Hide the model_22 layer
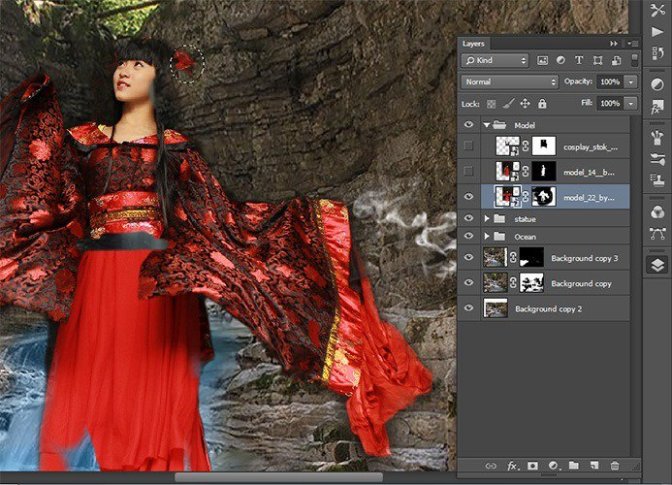This screenshot has width=672, height=485. point(468,197)
